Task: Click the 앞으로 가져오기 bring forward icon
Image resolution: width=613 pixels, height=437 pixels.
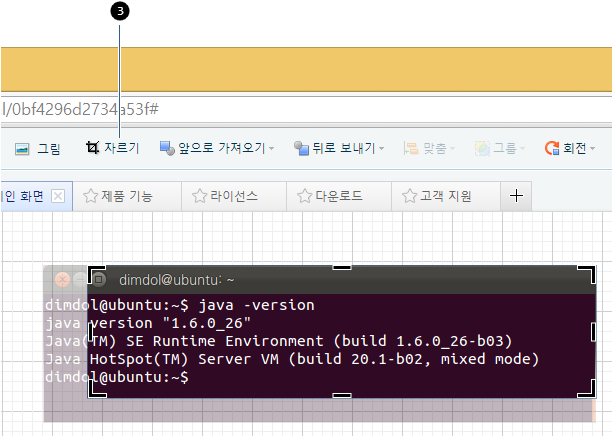Action: point(167,148)
